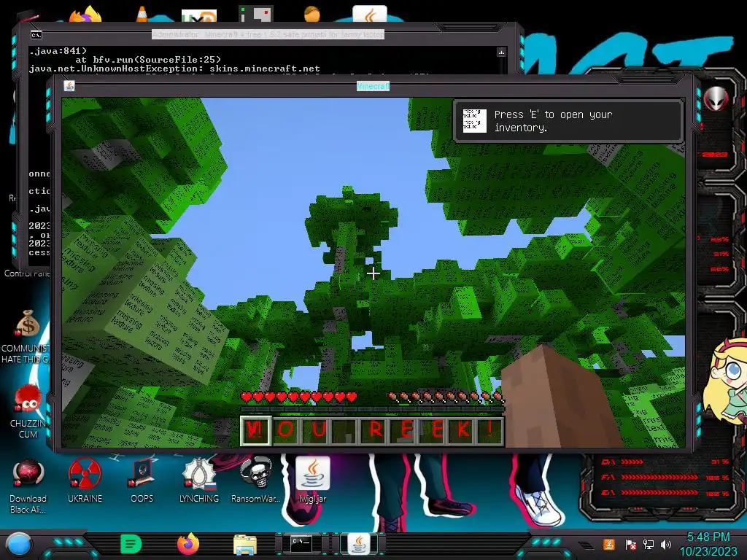Click the Java tray icon
The width and height of the screenshot is (747, 560).
[x=609, y=544]
